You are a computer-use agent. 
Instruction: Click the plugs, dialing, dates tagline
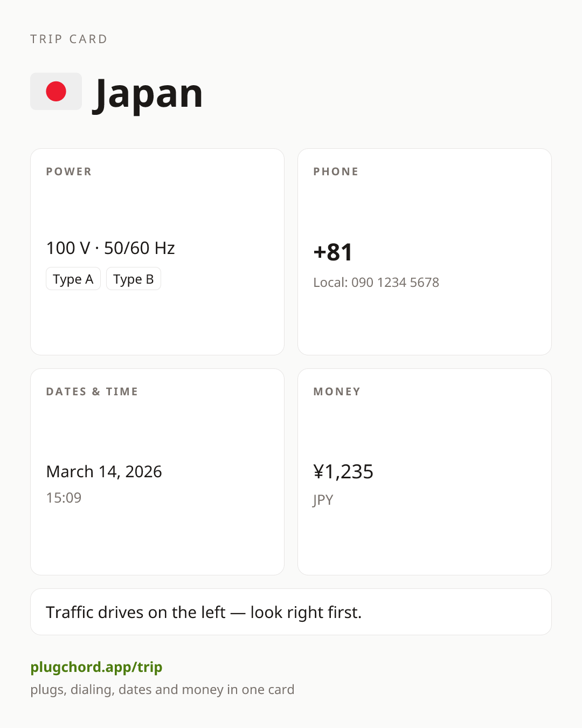pyautogui.click(x=162, y=690)
